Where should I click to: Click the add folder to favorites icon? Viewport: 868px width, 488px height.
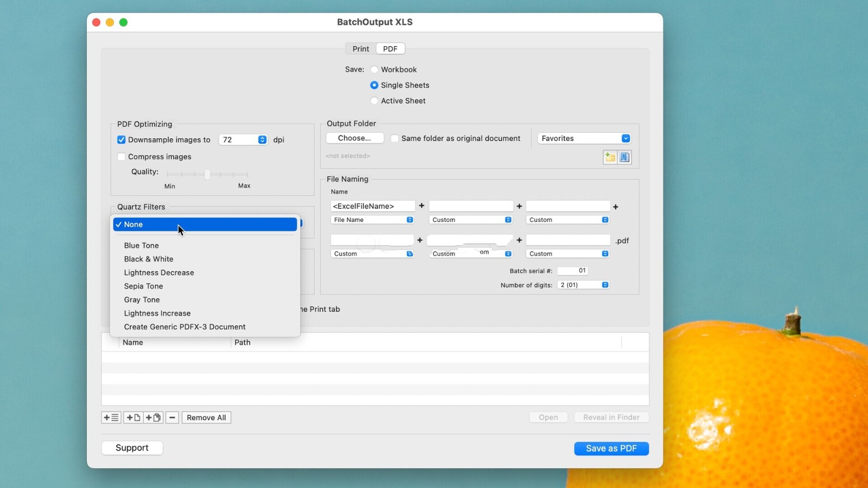[610, 157]
